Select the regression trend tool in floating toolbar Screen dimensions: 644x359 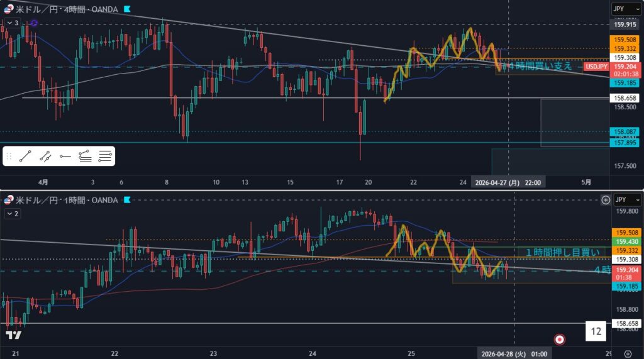pyautogui.click(x=45, y=156)
